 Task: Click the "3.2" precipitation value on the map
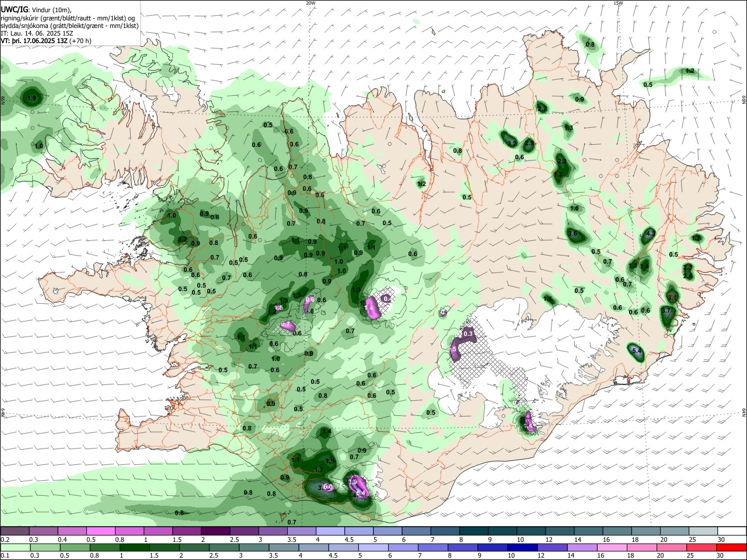[512, 143]
